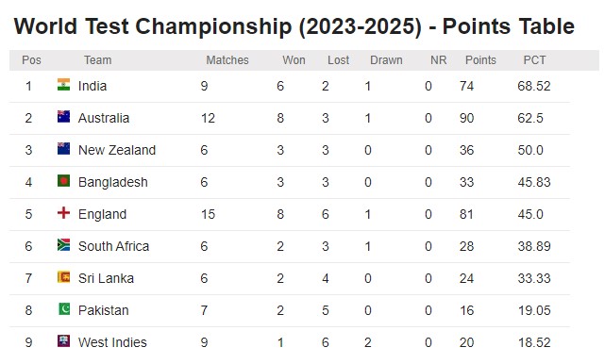The image size is (605, 364).
Task: Open the India team name link
Action: (92, 86)
